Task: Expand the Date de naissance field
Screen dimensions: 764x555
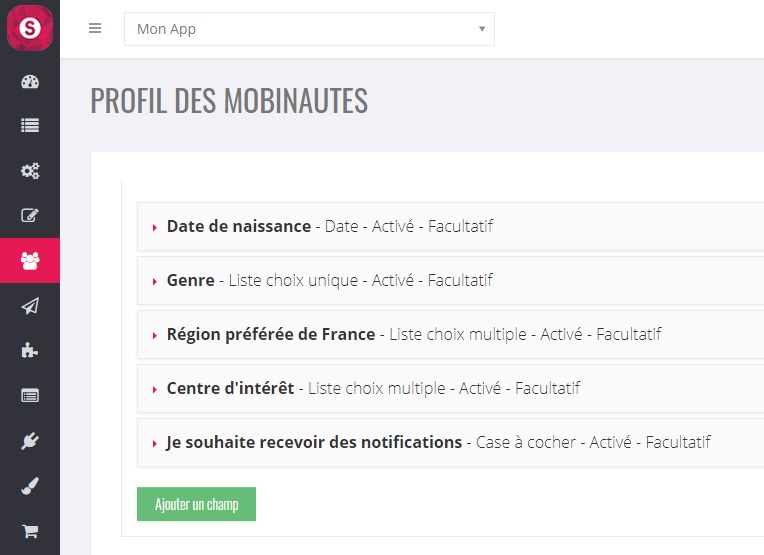Action: [x=451, y=227]
